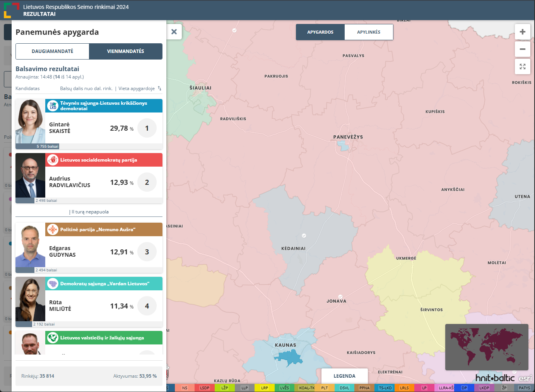Screen dimensions: 535x392
Task: Open Gintarė Skaistė candidate photo
Action: (x=30, y=121)
